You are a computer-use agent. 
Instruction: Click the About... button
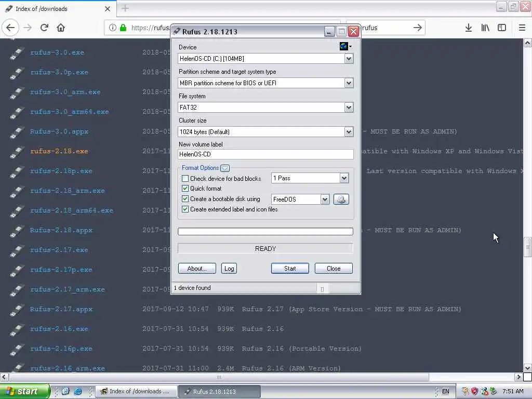(197, 269)
